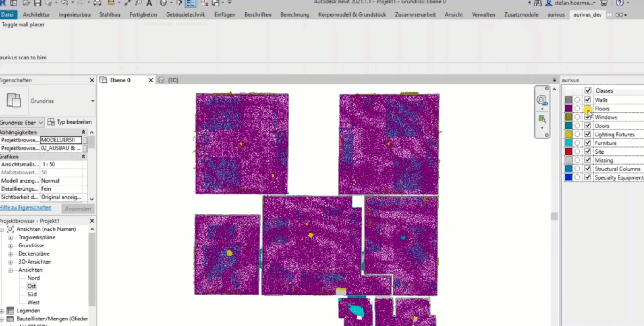
Task: Select the Text tool icon in top toolbar
Action: click(x=149, y=3)
